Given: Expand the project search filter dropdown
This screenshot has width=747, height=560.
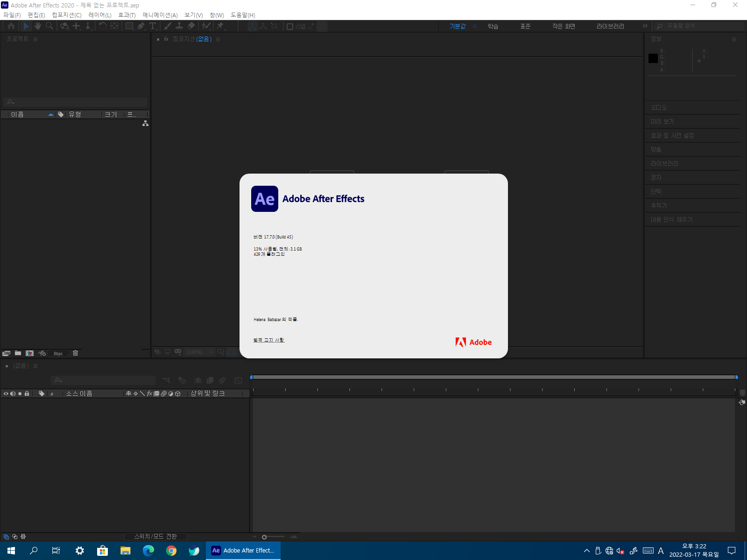Looking at the screenshot, I should click(x=11, y=102).
